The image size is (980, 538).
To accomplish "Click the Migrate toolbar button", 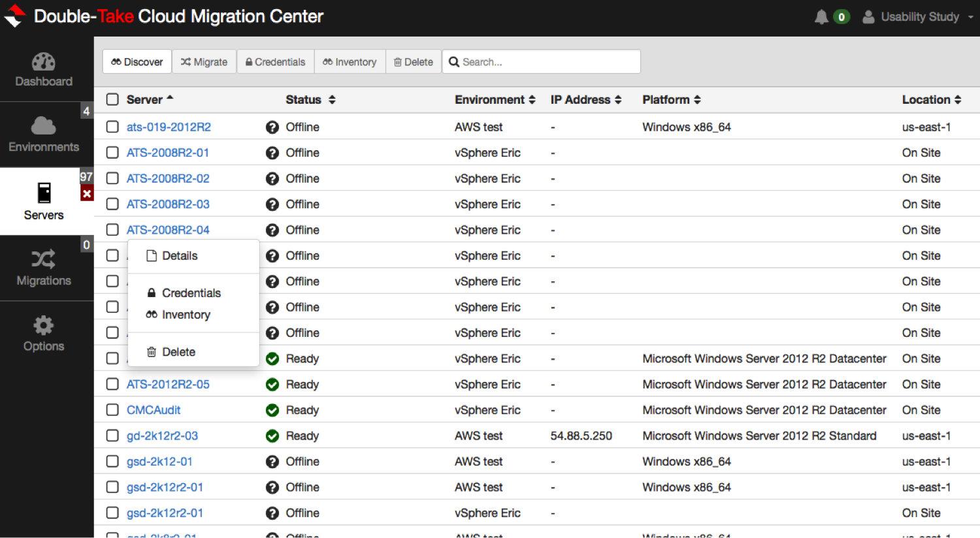I will click(x=204, y=62).
